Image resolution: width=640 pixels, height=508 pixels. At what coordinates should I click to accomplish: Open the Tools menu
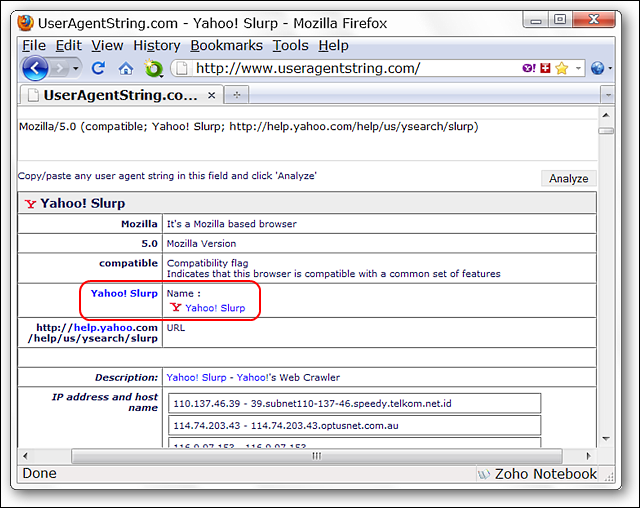point(290,45)
